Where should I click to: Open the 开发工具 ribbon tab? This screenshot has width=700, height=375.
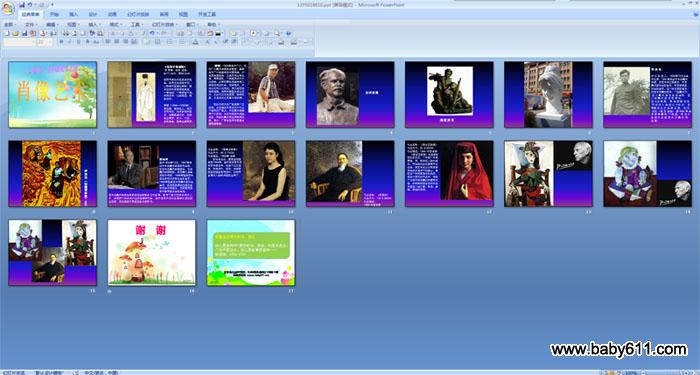coord(207,14)
